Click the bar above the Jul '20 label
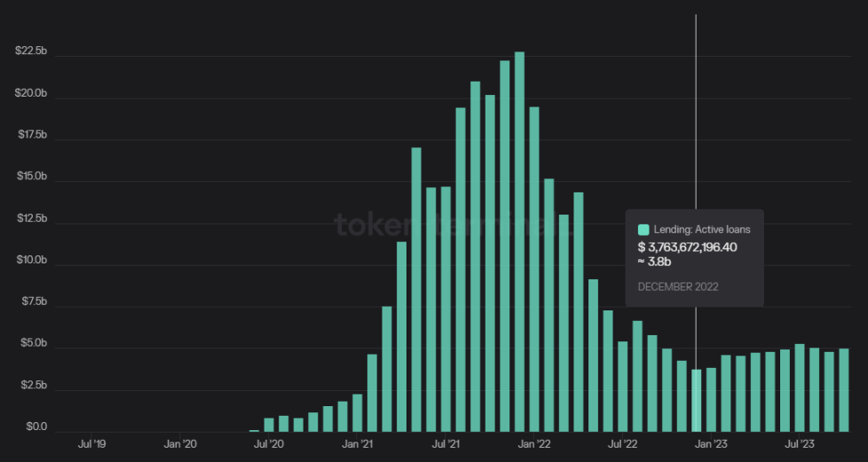The image size is (868, 462). (x=269, y=425)
